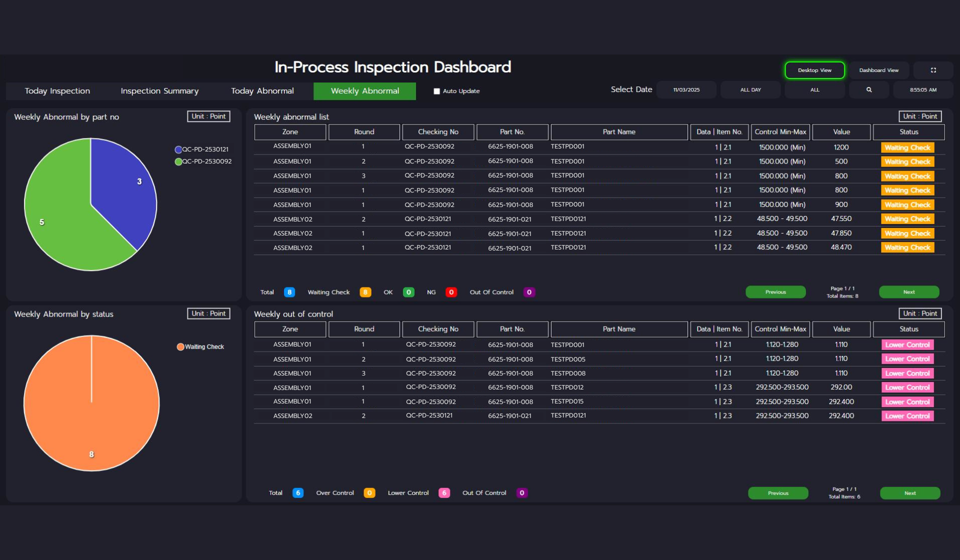Open the Inspection Summary tab
Screen dimensions: 960x560
tap(159, 91)
